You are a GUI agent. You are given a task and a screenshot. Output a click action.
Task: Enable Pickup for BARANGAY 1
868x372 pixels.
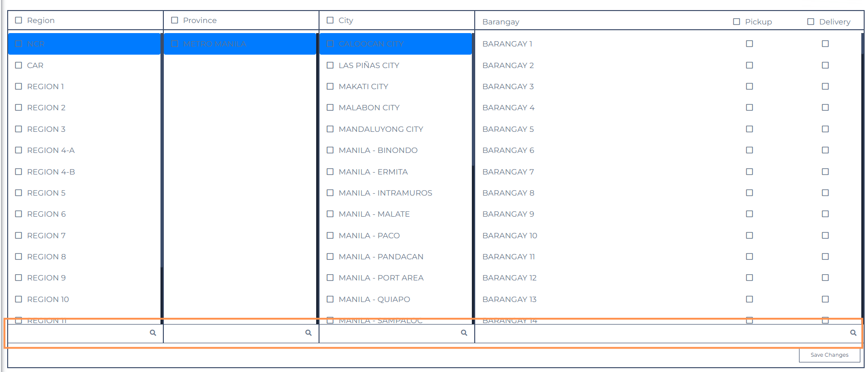(x=750, y=44)
